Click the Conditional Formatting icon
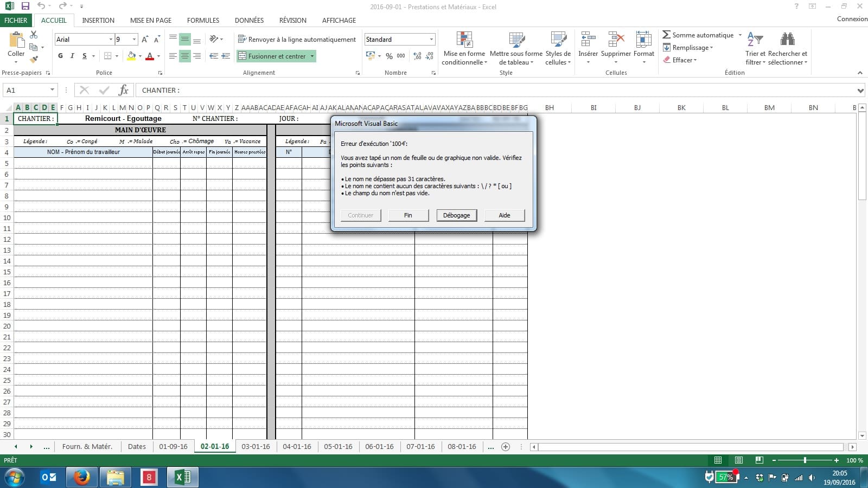Image resolution: width=868 pixels, height=488 pixels. (464, 41)
